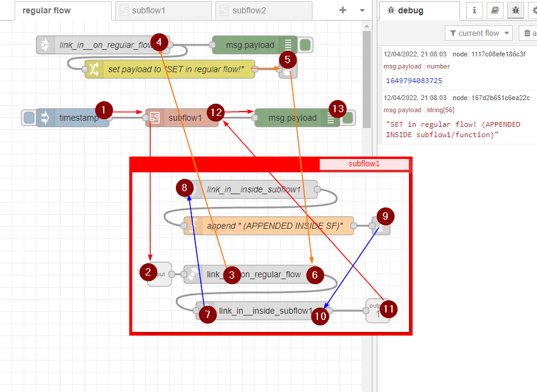Open the current flow filter dropdown
Viewport: 537px width, 392px height.
coord(479,33)
